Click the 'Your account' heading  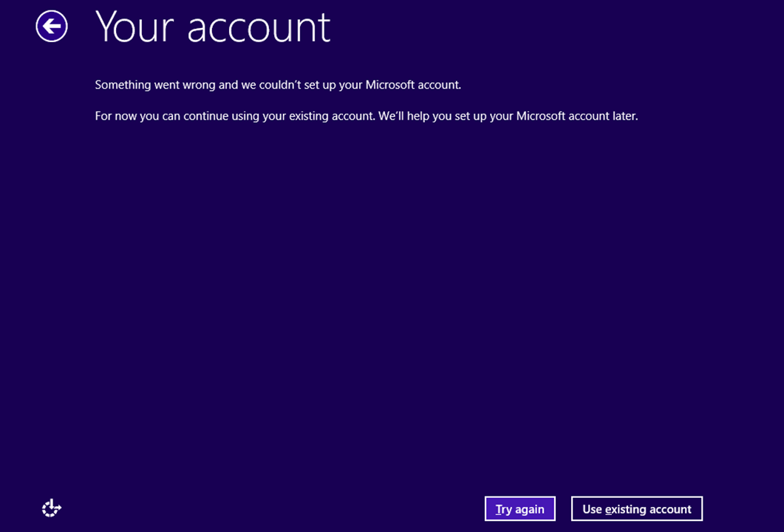tap(213, 27)
